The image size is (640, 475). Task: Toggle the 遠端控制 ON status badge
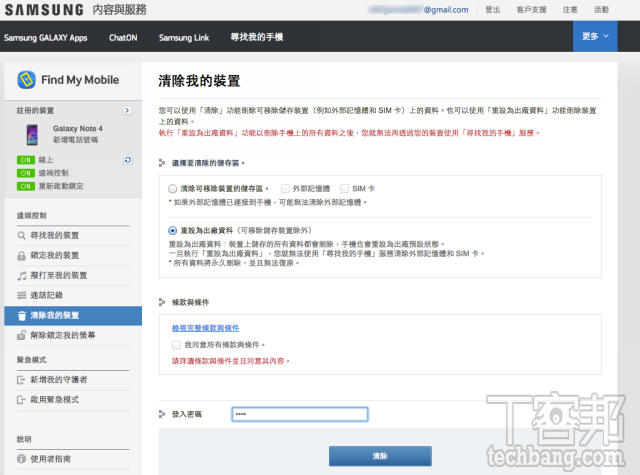tap(26, 173)
